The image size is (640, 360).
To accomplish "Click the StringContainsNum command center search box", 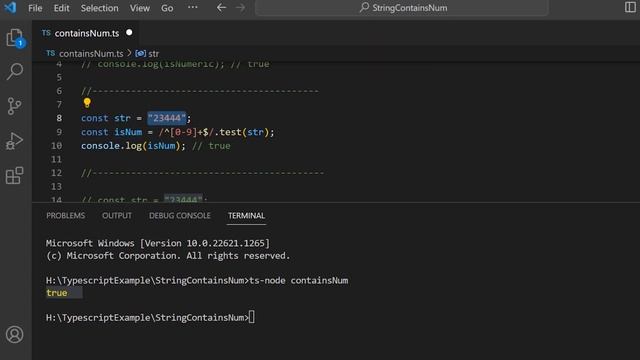I will click(402, 8).
